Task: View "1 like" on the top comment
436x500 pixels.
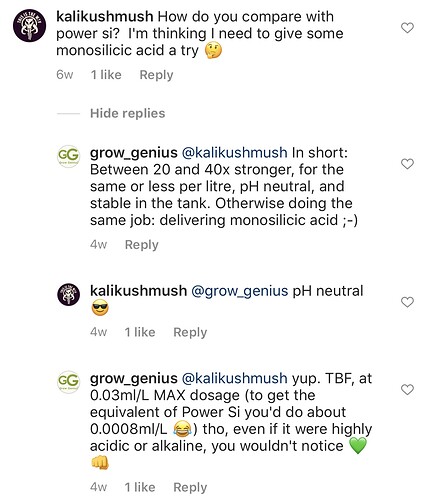Action: [x=106, y=75]
